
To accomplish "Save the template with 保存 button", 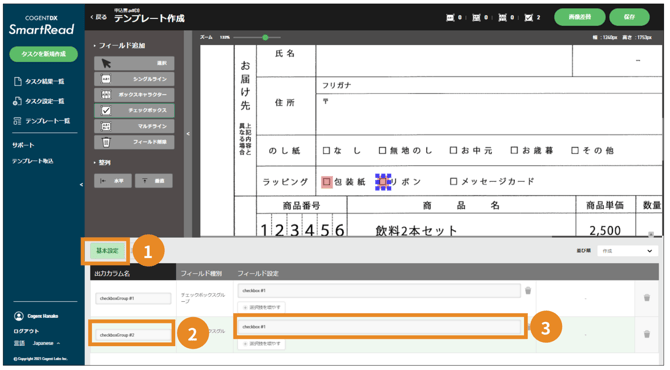I will click(x=629, y=17).
